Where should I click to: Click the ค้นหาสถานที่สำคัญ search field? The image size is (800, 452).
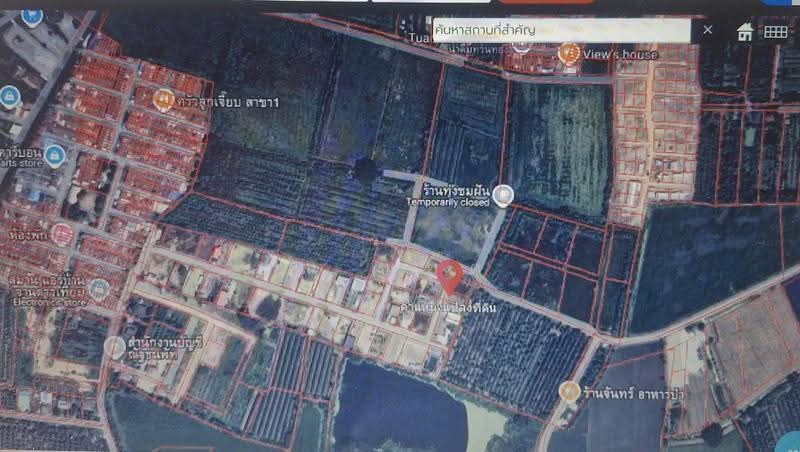click(561, 30)
